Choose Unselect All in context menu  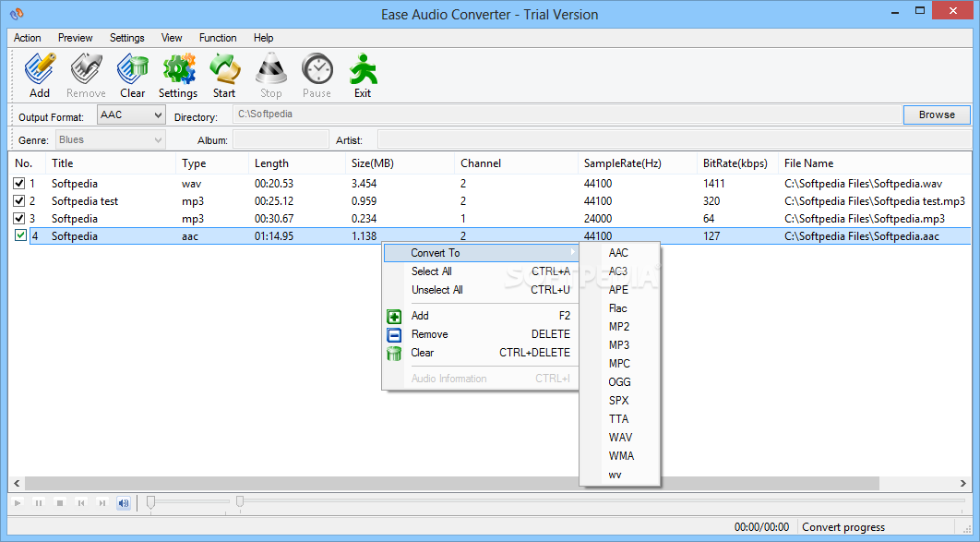pyautogui.click(x=482, y=290)
